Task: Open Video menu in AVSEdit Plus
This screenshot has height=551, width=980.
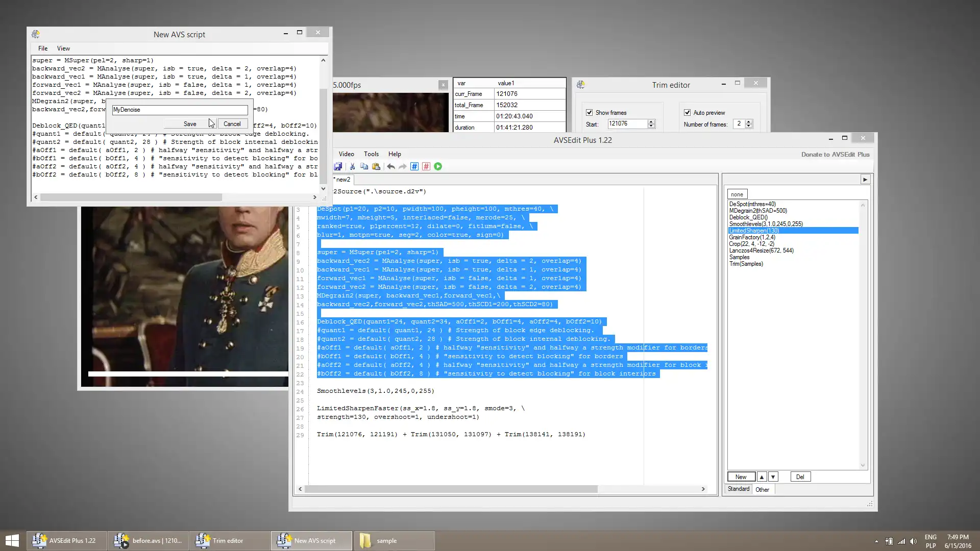Action: 347,154
